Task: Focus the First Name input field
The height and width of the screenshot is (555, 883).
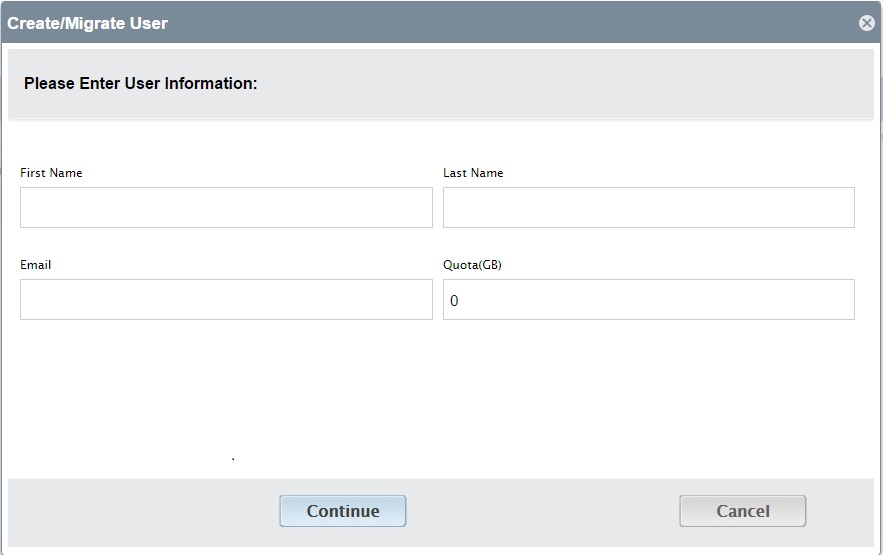Action: [226, 208]
